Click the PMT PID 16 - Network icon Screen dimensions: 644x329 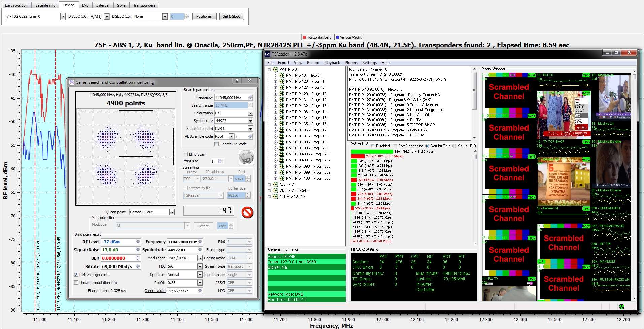282,75
